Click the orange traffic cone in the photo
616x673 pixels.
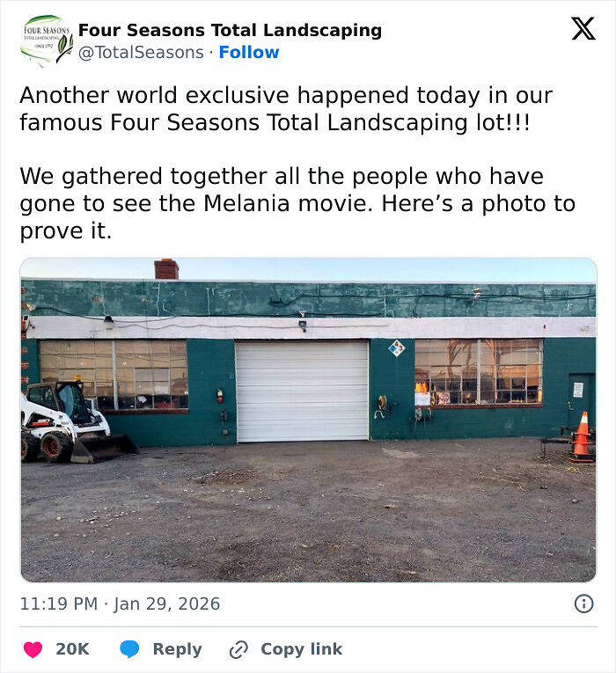click(x=581, y=435)
